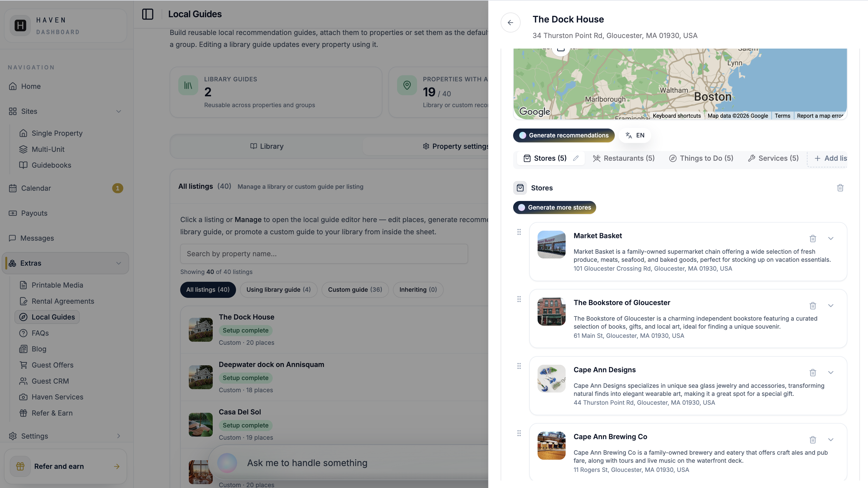Filter by Using library guide (4)
Screen dimensions: 868x488
[x=278, y=290]
